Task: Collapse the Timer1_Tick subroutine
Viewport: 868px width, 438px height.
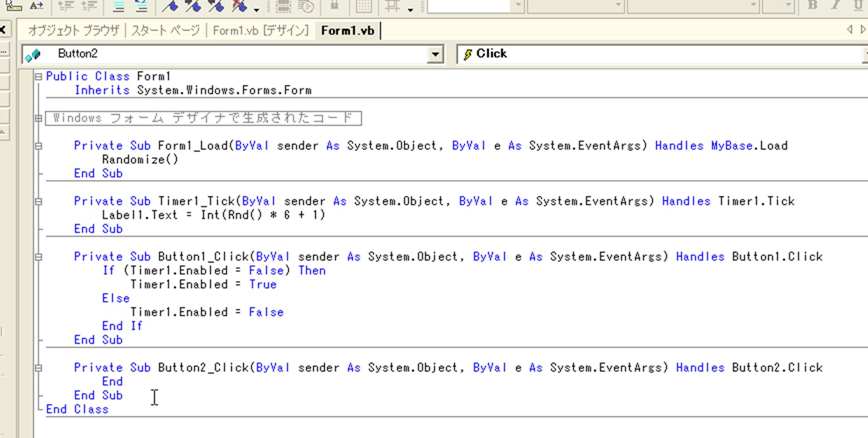Action: [x=39, y=202]
